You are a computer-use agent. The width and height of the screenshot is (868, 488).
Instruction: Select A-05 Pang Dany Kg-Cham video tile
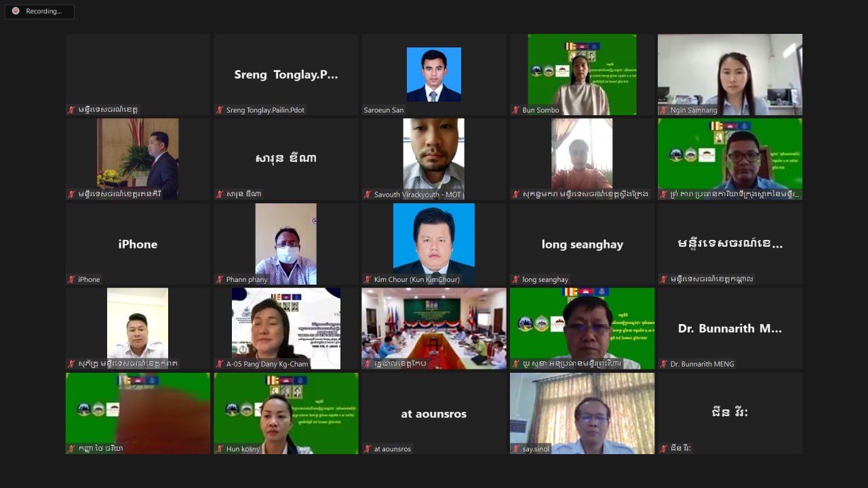click(x=286, y=329)
